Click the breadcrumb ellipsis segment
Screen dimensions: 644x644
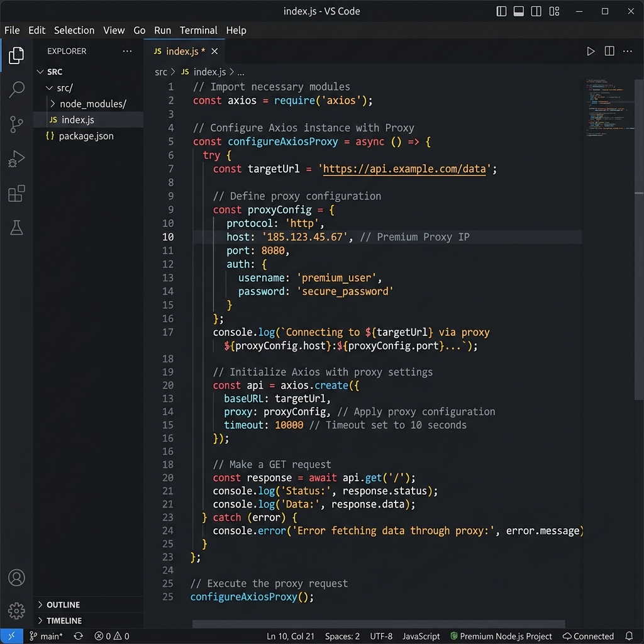coord(241,73)
